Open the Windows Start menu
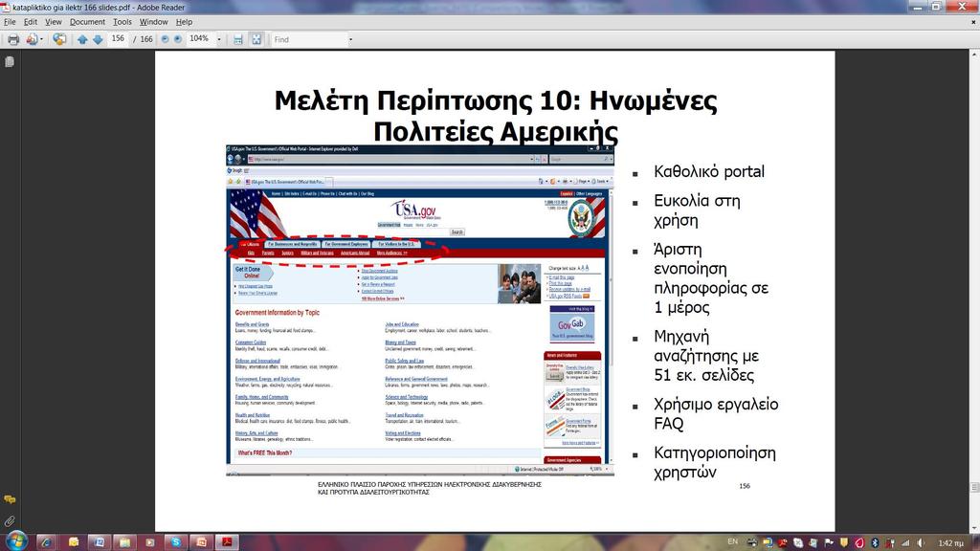Image resolution: width=980 pixels, height=551 pixels. coord(16,541)
